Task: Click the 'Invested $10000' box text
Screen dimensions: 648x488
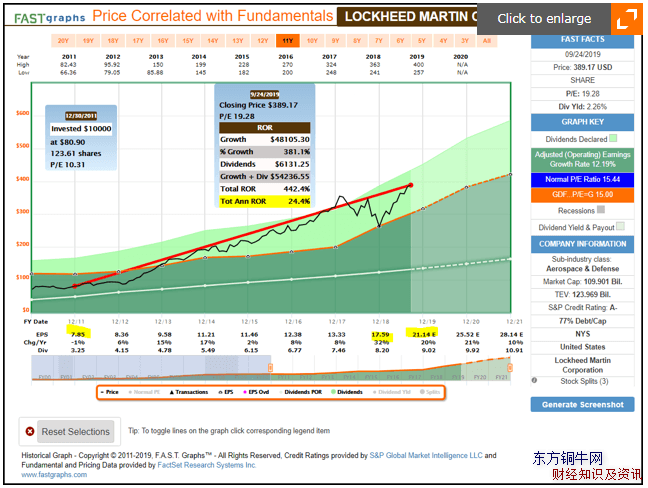Action: [x=81, y=129]
